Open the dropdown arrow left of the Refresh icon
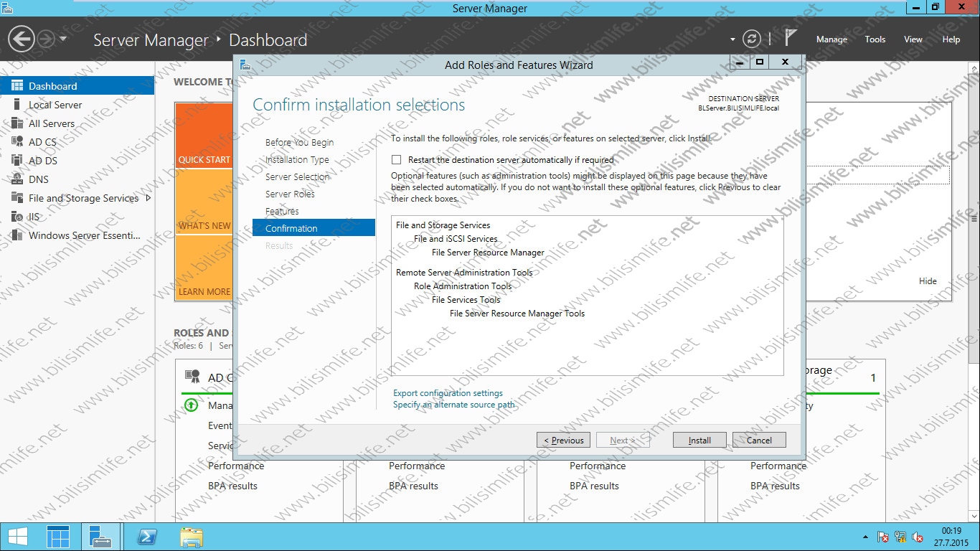This screenshot has width=980, height=551. click(732, 39)
